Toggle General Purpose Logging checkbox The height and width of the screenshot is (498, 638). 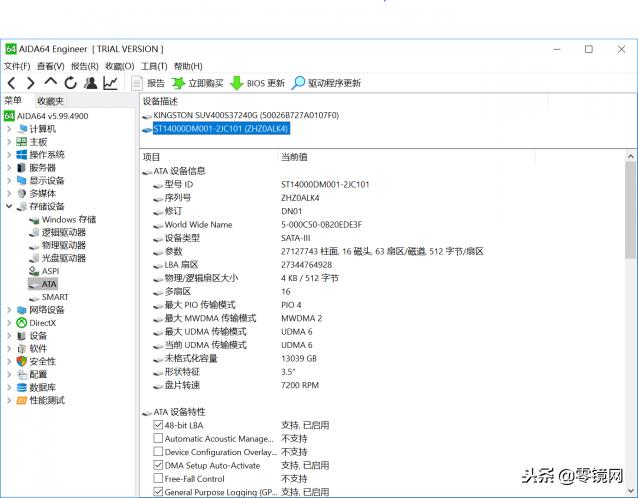tap(158, 491)
